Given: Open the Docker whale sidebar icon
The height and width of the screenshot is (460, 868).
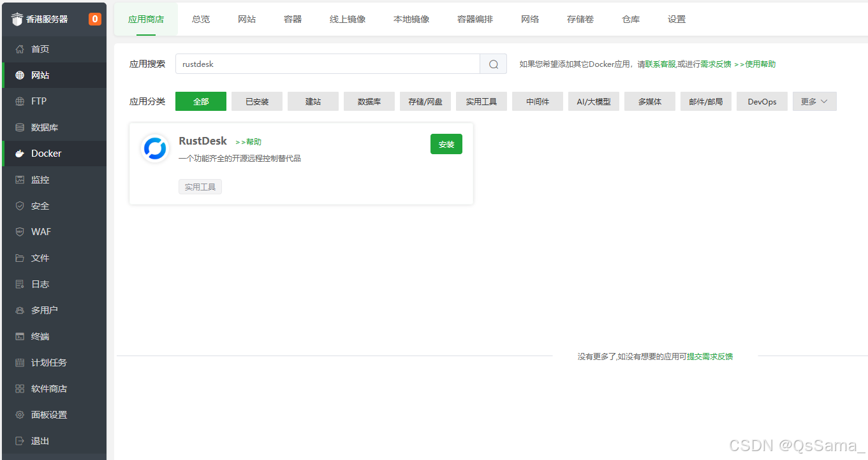Looking at the screenshot, I should click(20, 154).
